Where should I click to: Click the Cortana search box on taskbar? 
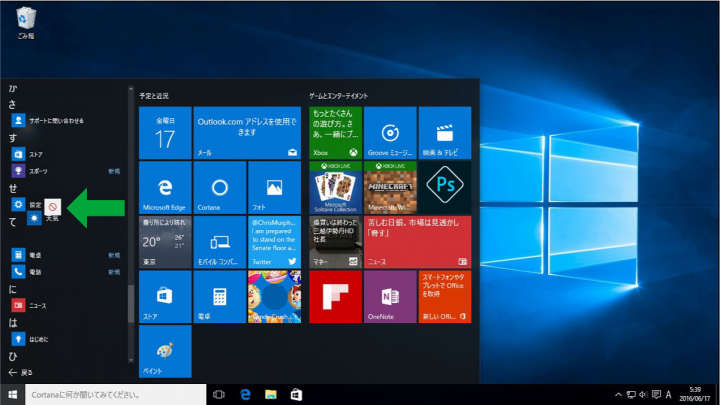coord(115,394)
